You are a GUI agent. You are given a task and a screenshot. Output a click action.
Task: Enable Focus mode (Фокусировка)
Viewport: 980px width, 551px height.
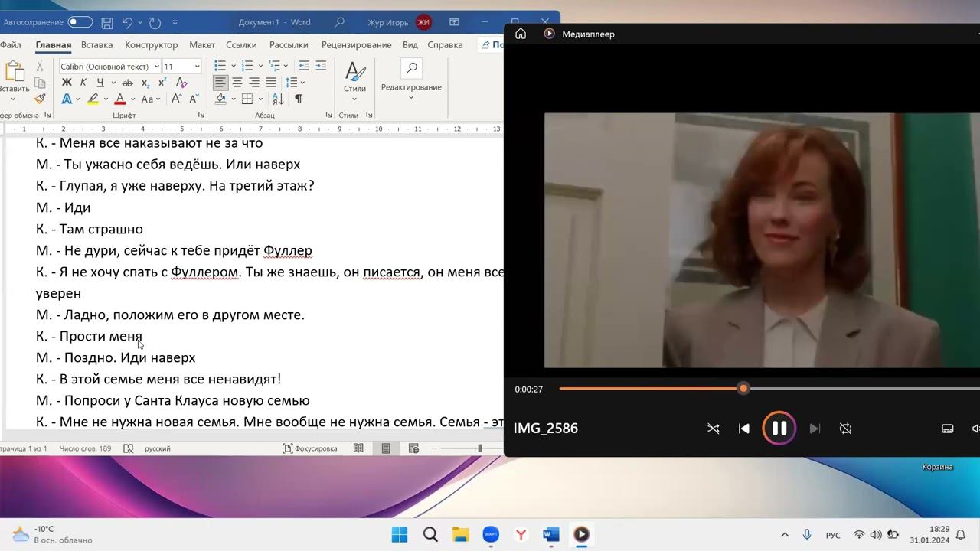point(310,448)
